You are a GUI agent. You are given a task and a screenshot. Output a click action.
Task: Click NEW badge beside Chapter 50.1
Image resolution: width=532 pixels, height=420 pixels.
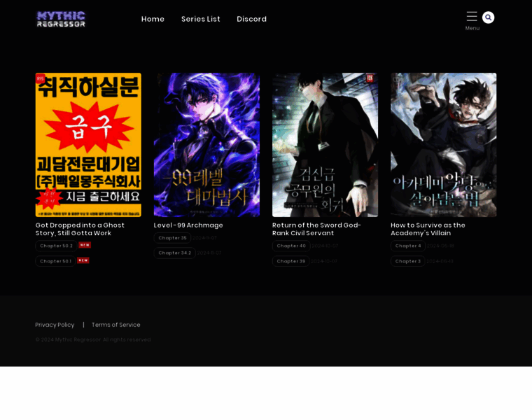point(83,260)
